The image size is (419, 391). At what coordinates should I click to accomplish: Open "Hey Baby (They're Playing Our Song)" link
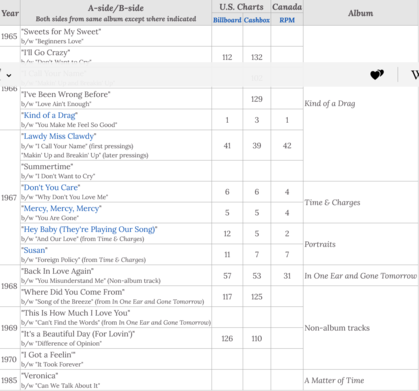(x=89, y=229)
